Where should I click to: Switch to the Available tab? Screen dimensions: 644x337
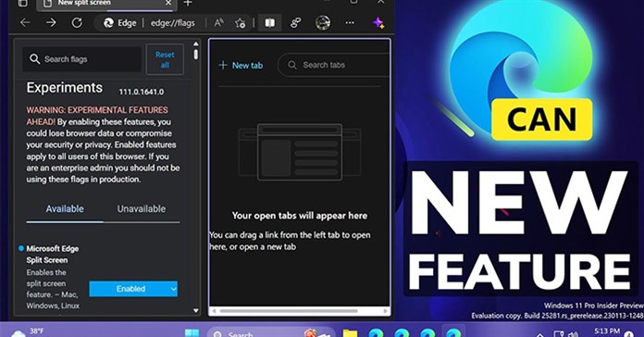[x=65, y=209]
